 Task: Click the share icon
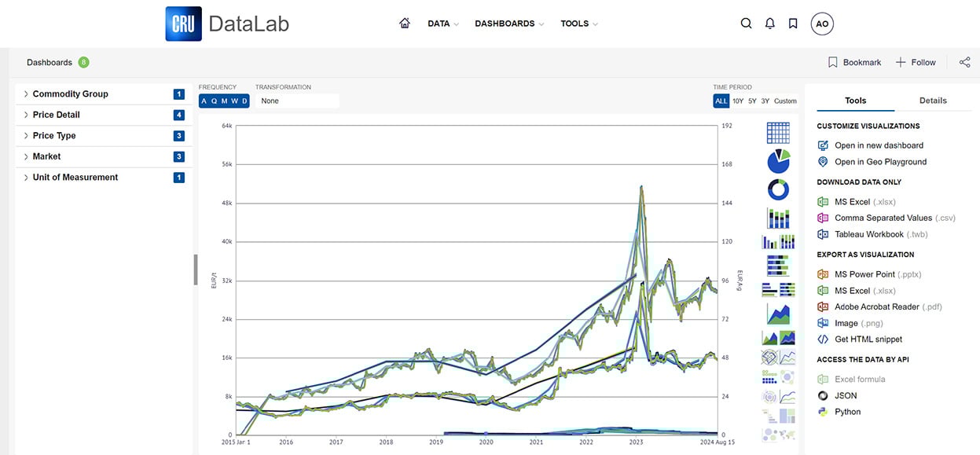[x=964, y=62]
